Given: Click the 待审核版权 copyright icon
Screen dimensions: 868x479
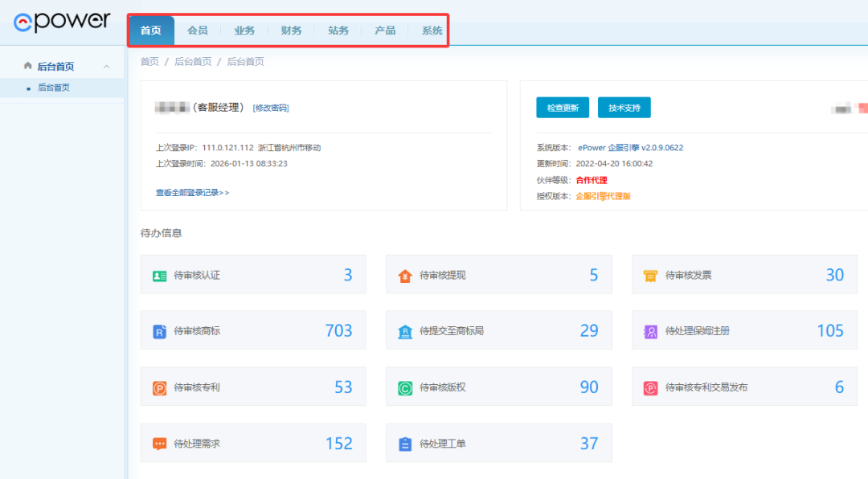Looking at the screenshot, I should 405,387.
